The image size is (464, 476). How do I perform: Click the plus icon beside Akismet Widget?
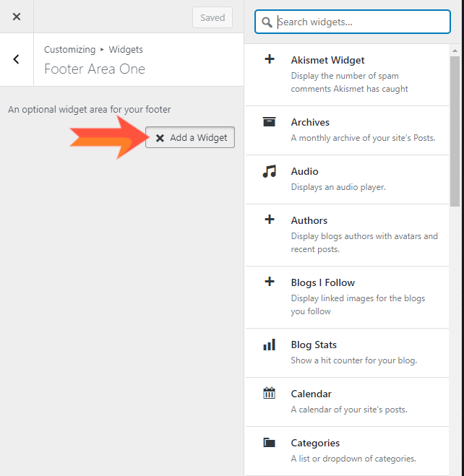pyautogui.click(x=270, y=59)
